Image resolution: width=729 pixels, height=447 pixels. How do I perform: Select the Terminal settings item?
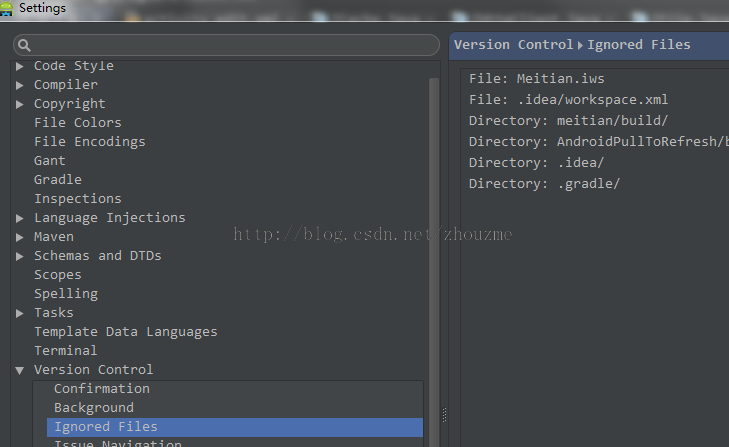pos(65,351)
